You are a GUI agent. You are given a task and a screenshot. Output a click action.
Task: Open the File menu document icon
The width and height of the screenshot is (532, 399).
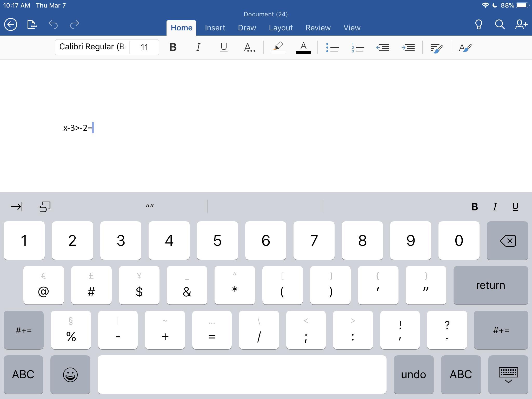32,25
